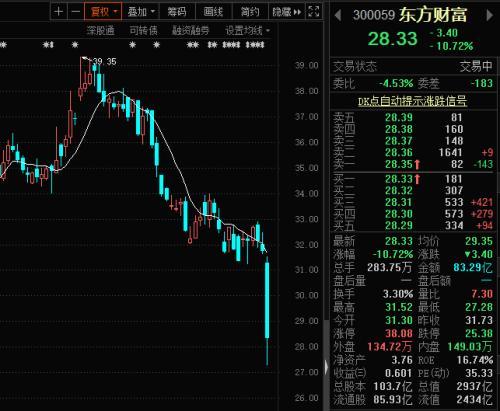Open 设置均线 dropdown
This screenshot has height=411, width=500.
coord(247,31)
